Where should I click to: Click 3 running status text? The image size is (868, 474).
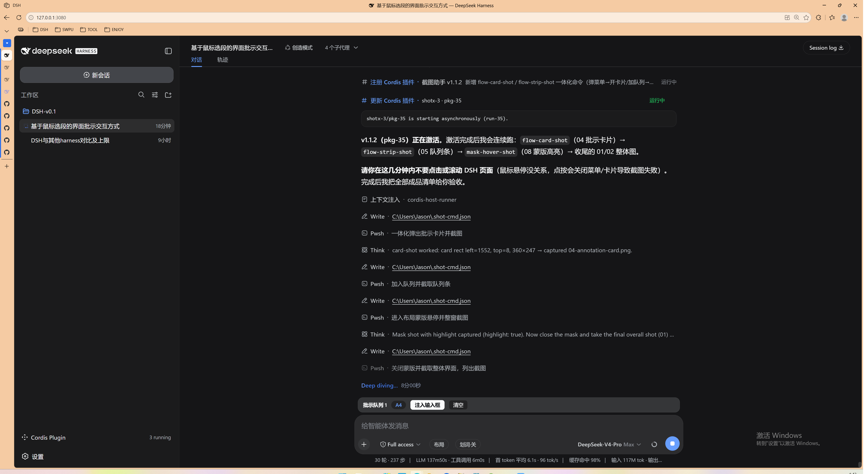click(160, 437)
